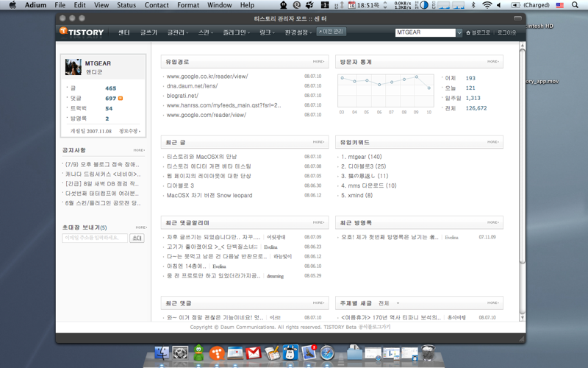Launch Safari from the Dock
588x368 pixels.
[327, 353]
